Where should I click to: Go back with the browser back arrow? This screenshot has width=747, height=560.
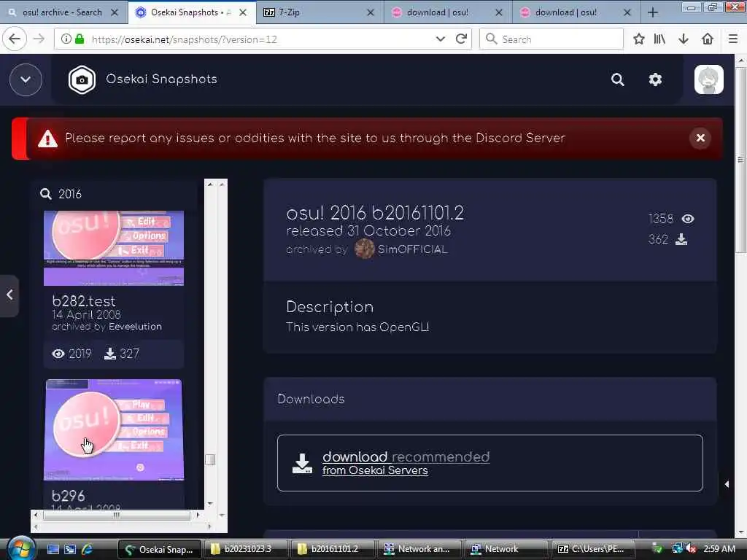pyautogui.click(x=15, y=39)
